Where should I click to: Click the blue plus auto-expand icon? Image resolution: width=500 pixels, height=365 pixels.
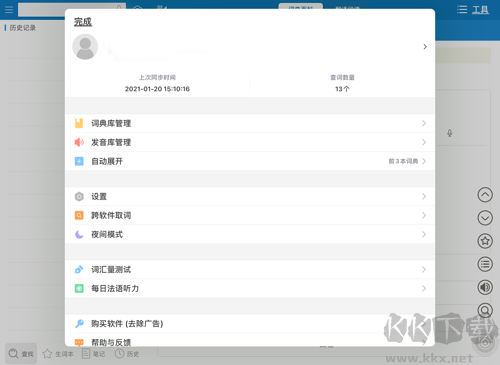click(x=79, y=161)
